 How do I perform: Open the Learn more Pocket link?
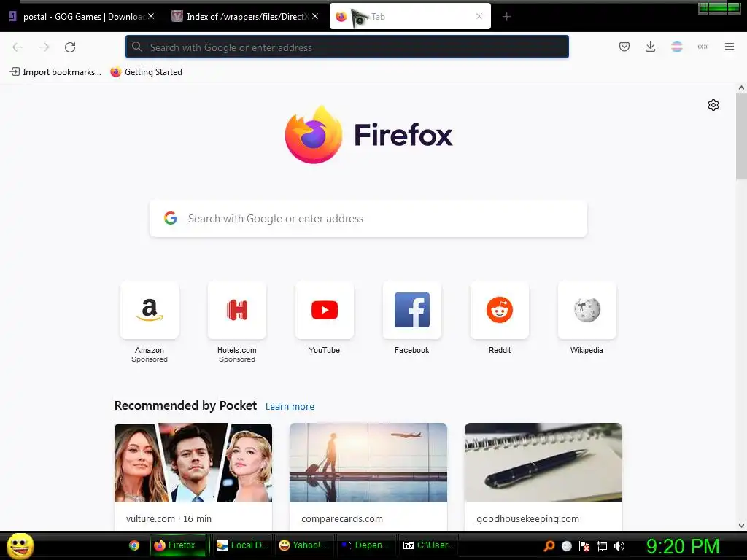pos(290,407)
